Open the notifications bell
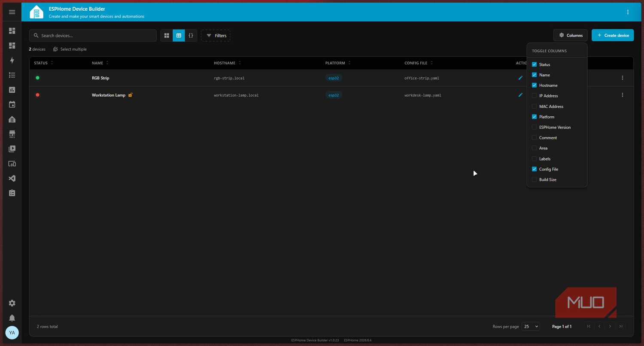 pyautogui.click(x=12, y=318)
